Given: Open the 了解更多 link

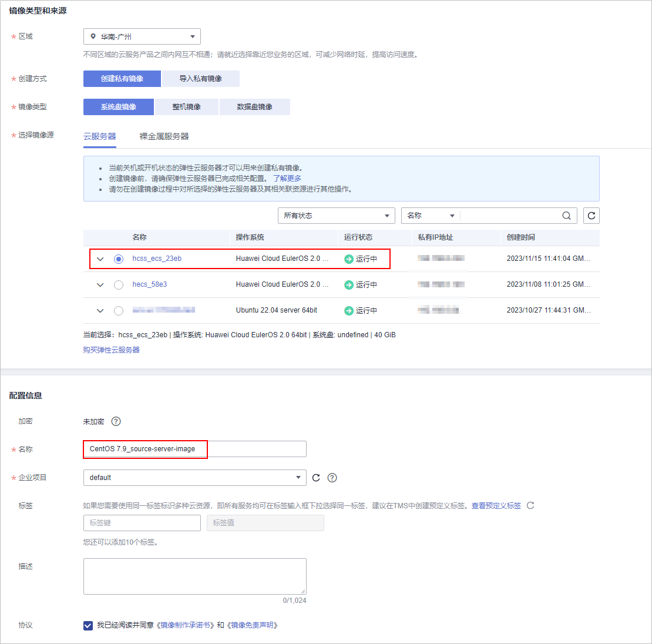Looking at the screenshot, I should [287, 179].
